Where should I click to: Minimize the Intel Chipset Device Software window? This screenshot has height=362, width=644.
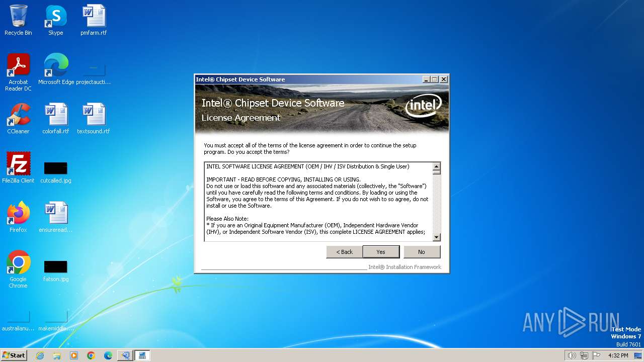pos(426,79)
